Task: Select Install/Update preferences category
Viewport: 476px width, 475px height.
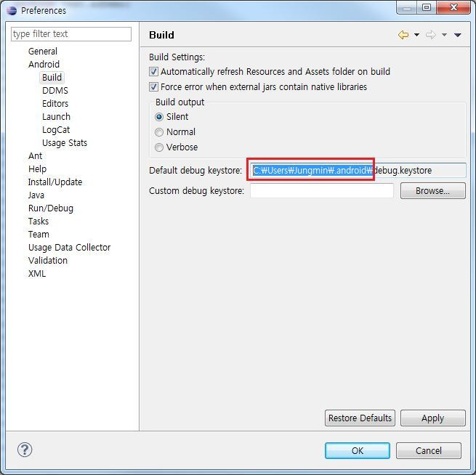Action: coord(55,182)
